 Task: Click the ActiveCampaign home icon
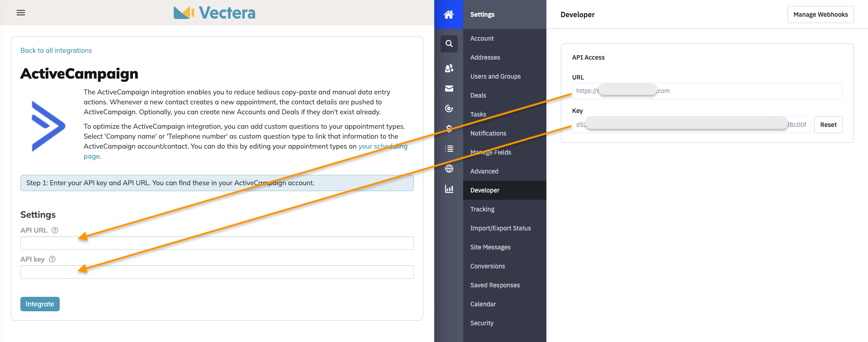[449, 14]
